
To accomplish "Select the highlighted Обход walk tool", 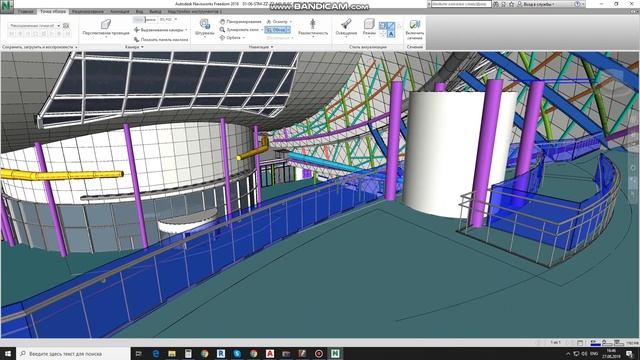I will pyautogui.click(x=276, y=30).
